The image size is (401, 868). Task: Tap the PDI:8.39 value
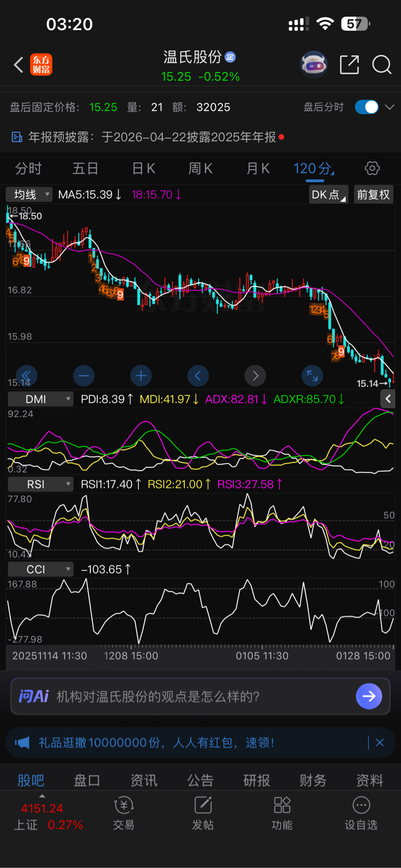coord(107,399)
